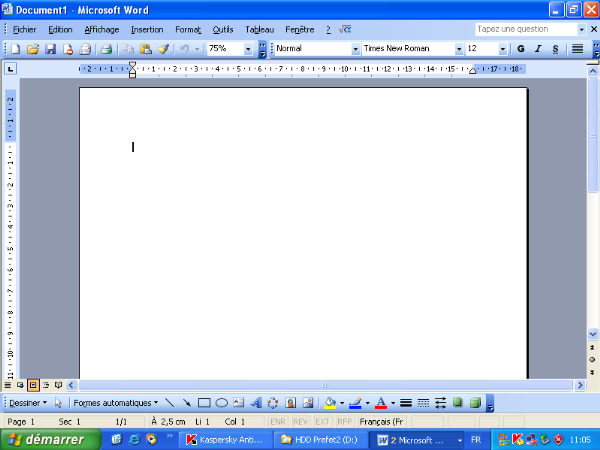Open the Insertion menu
The width and height of the screenshot is (600, 450).
(147, 29)
